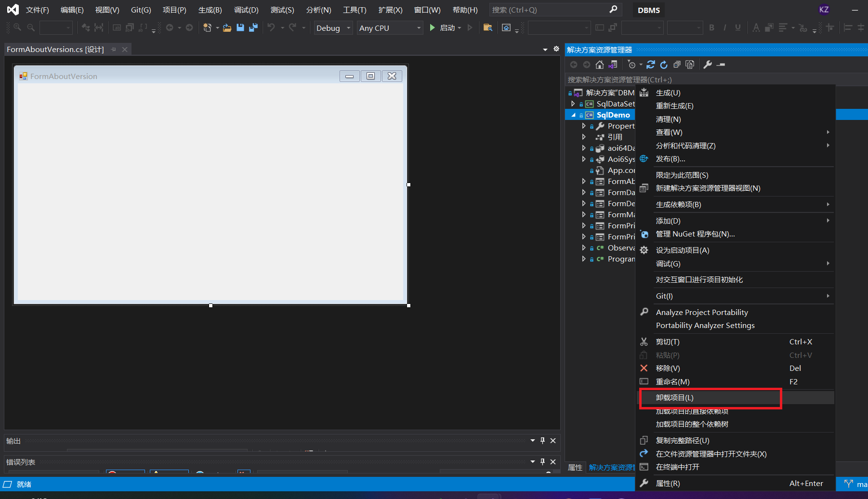Image resolution: width=868 pixels, height=499 pixels.
Task: Click the KZ account avatar
Action: (x=824, y=10)
